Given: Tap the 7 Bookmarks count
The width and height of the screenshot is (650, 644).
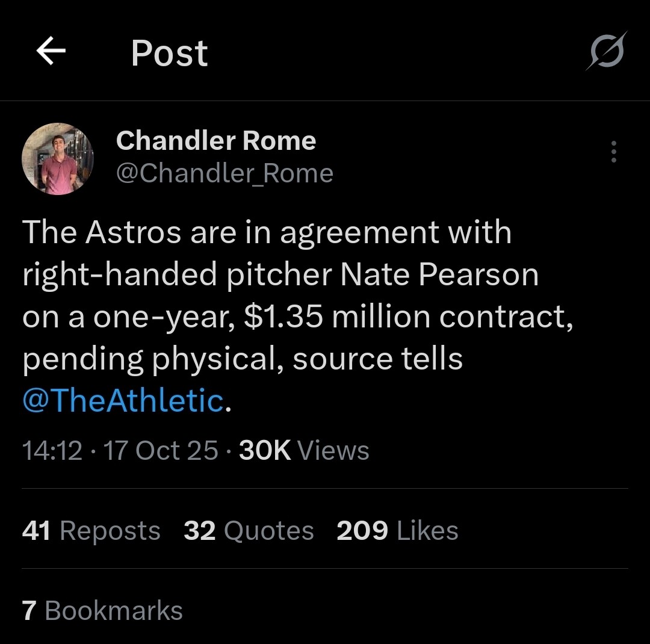Looking at the screenshot, I should 102,610.
